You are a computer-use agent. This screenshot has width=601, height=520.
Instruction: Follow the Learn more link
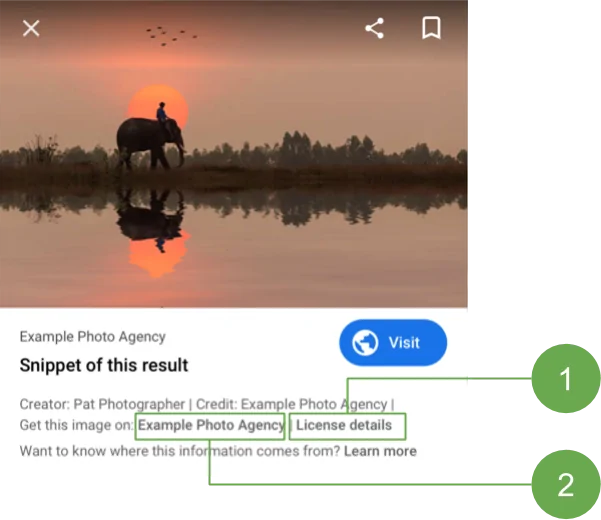[380, 451]
